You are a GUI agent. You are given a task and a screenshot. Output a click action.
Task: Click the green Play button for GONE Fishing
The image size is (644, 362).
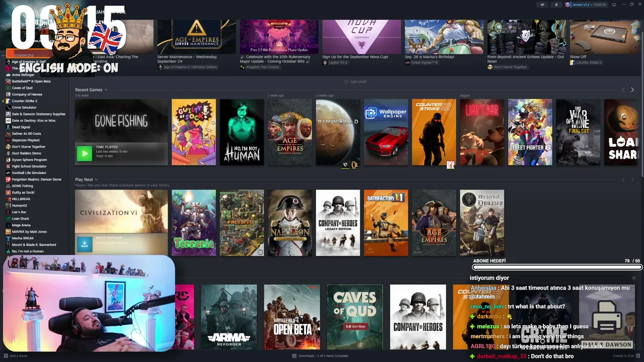click(84, 153)
